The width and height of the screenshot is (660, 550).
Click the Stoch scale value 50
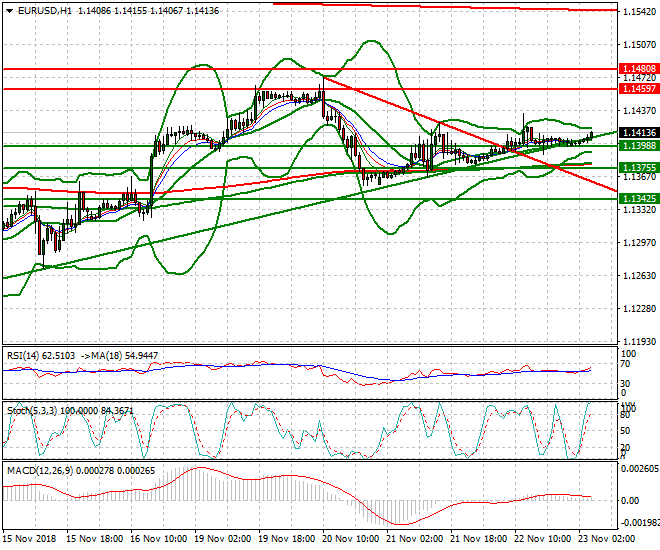pos(625,430)
